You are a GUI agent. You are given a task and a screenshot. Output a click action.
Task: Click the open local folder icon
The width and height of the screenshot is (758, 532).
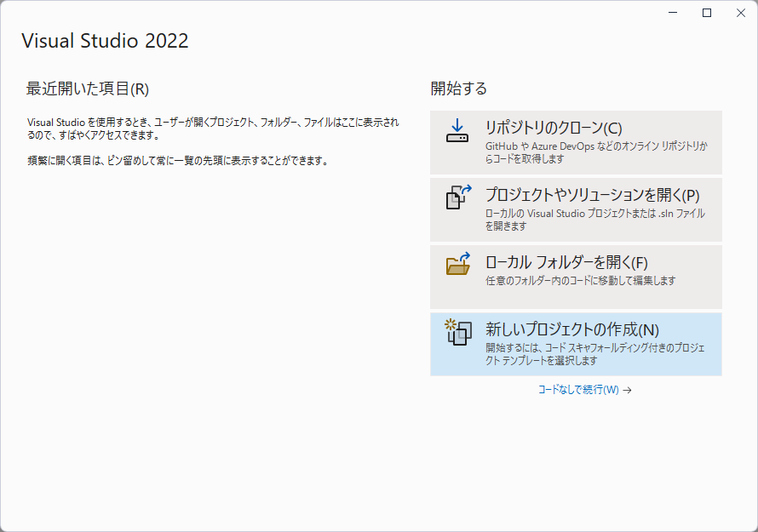458,264
